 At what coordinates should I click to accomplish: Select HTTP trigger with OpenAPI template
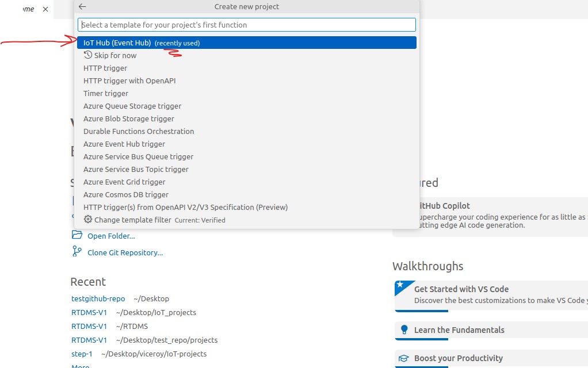[247, 81]
